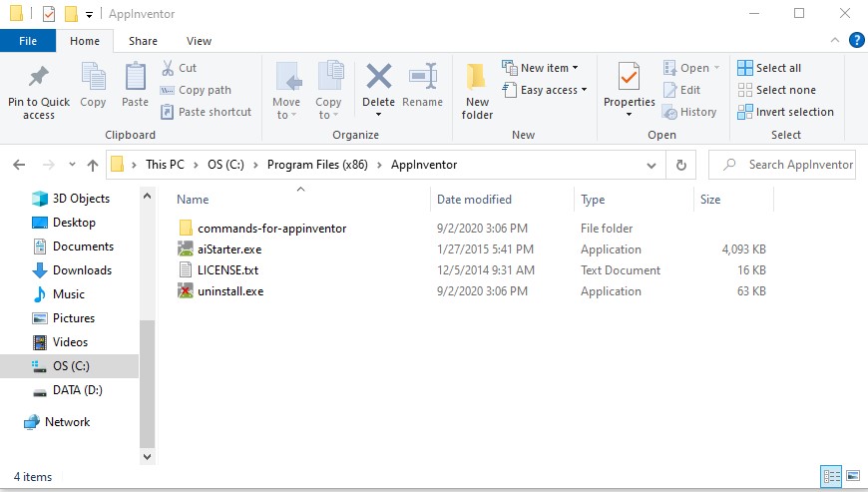868x492 pixels.
Task: Switch to the Share tab
Action: click(x=143, y=41)
